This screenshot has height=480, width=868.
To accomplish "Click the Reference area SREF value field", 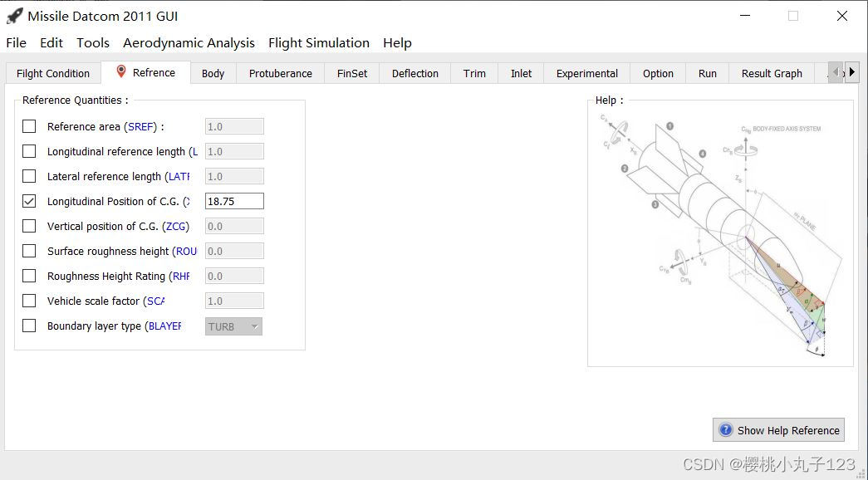I will [234, 126].
